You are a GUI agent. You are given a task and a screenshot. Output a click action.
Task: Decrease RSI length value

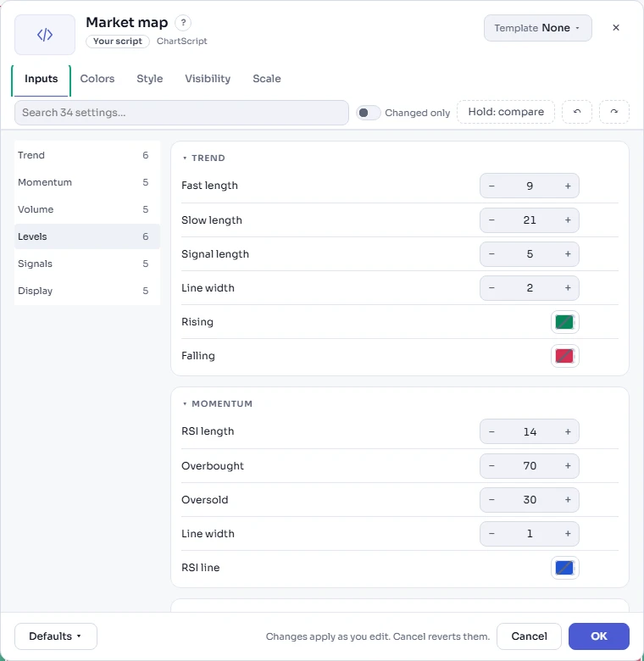pos(491,431)
